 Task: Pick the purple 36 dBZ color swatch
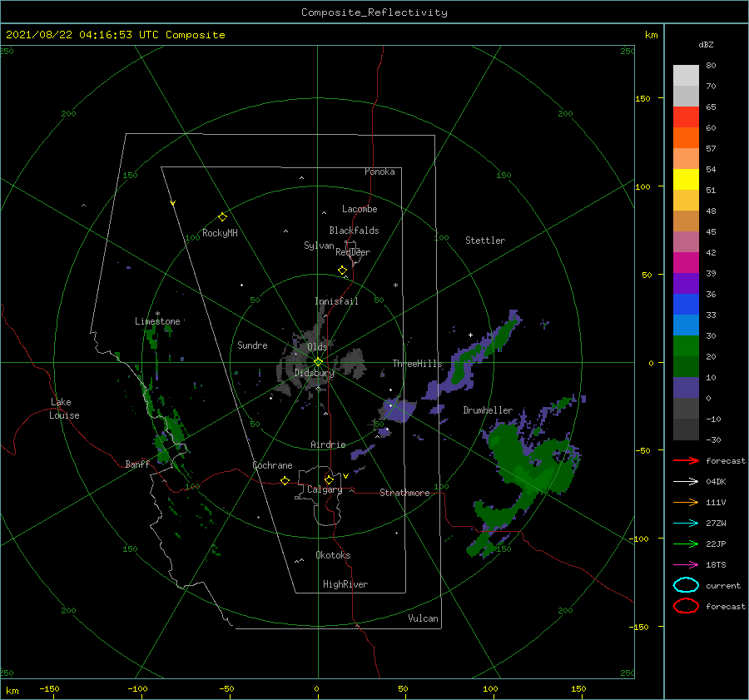[686, 283]
